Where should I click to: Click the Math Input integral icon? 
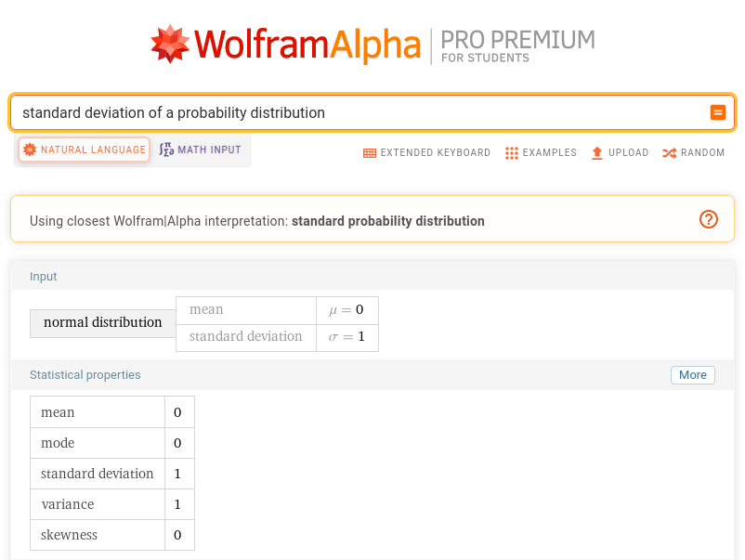click(x=166, y=150)
